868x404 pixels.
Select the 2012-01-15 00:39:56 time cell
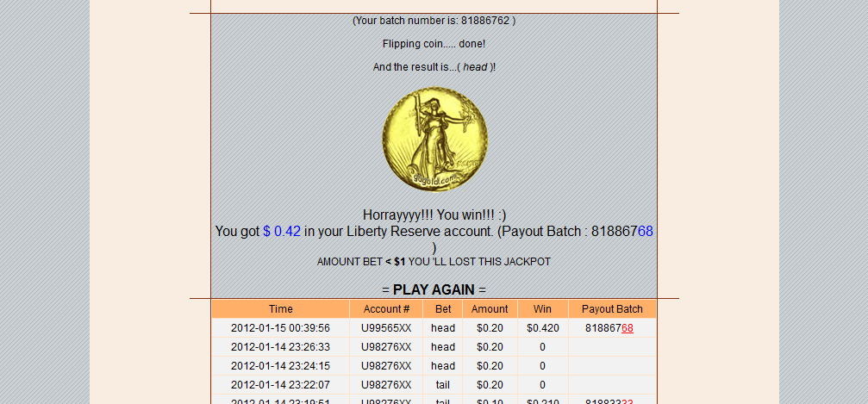[x=281, y=328]
